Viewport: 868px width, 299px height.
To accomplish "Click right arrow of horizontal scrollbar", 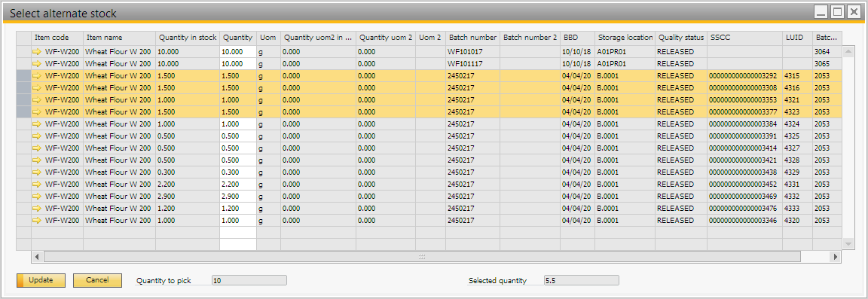I will (x=836, y=257).
